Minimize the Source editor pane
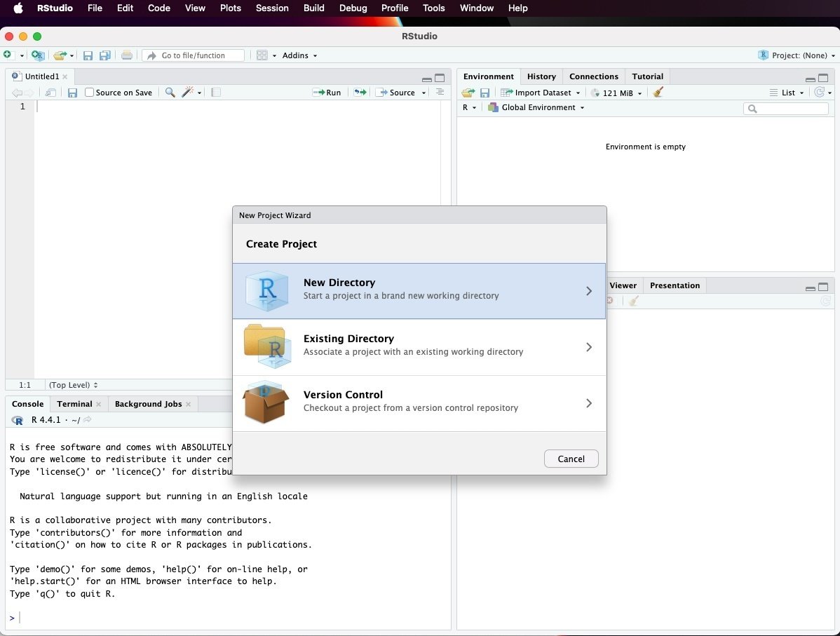The image size is (840, 636). (x=426, y=79)
